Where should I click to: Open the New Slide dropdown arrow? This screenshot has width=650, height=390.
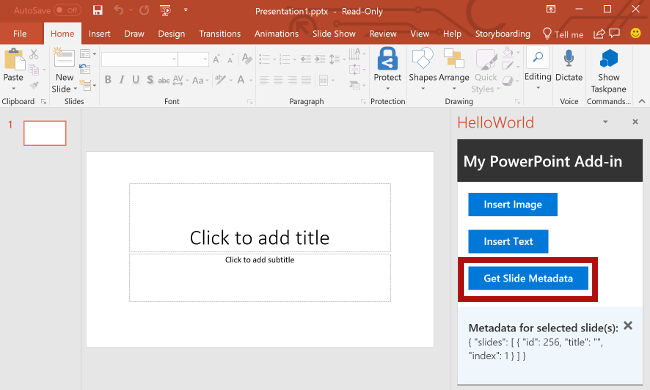(75, 89)
